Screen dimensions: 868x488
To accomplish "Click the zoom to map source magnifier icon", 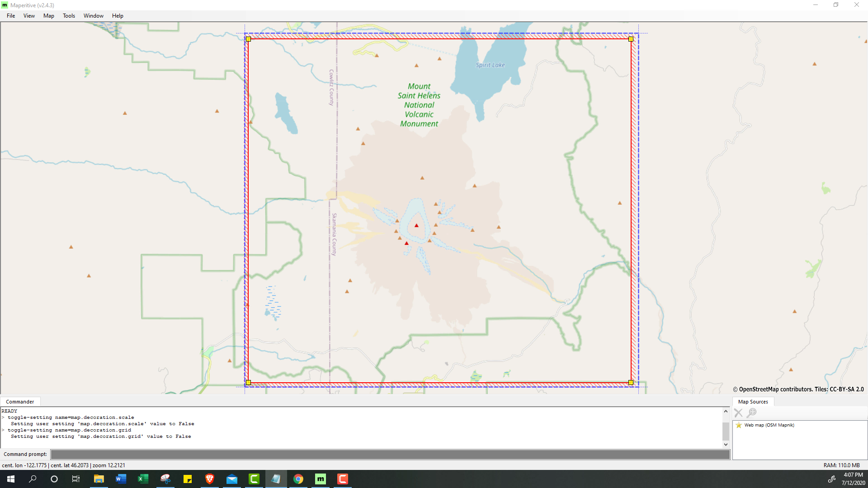I will pyautogui.click(x=752, y=413).
